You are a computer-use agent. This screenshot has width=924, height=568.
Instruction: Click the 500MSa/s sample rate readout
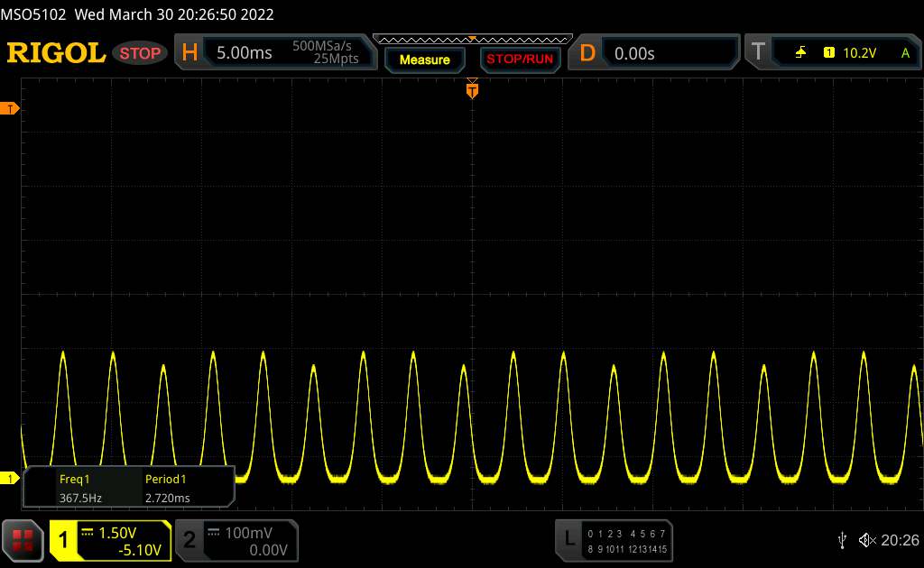coord(322,46)
